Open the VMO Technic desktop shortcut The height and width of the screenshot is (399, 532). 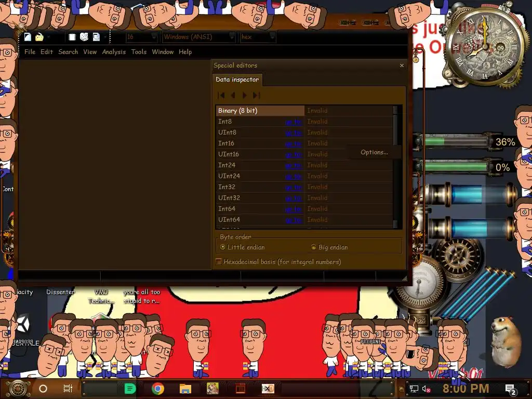(x=101, y=296)
